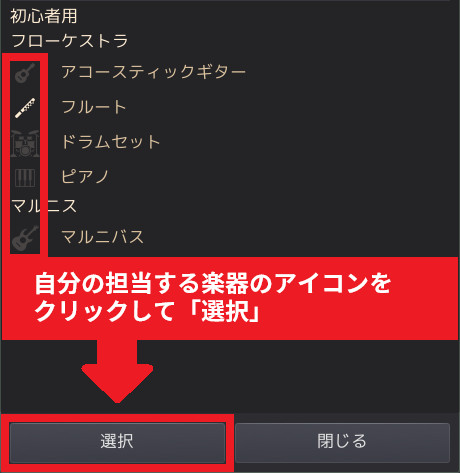460x473 pixels.
Task: Click the フローケストラ group heading
Action: pos(70,41)
